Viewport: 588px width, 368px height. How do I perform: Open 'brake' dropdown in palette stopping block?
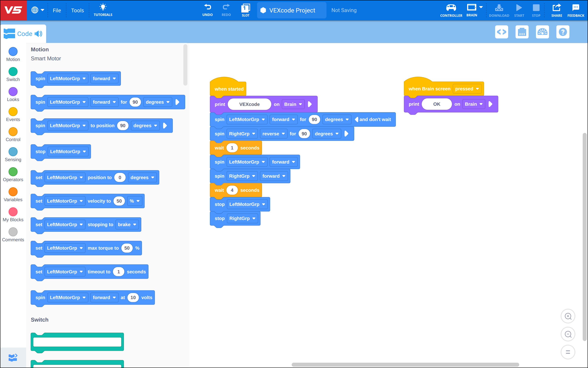point(127,224)
